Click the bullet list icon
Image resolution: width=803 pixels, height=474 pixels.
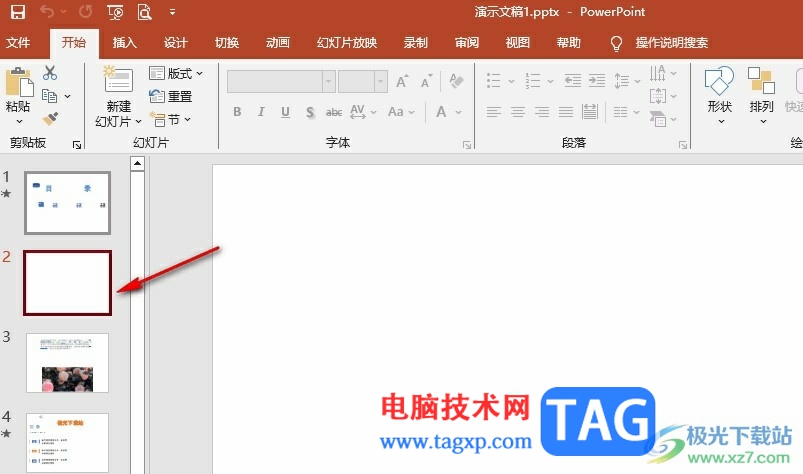point(493,80)
